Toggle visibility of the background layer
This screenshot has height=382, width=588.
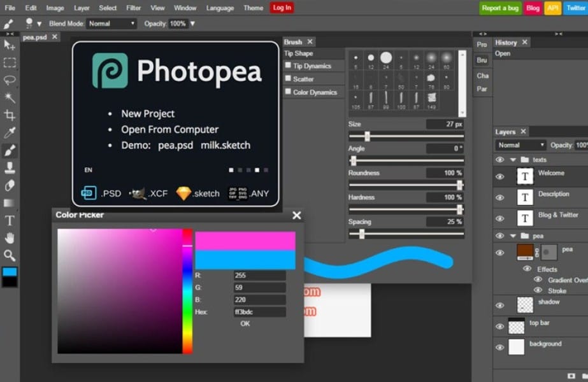(499, 347)
